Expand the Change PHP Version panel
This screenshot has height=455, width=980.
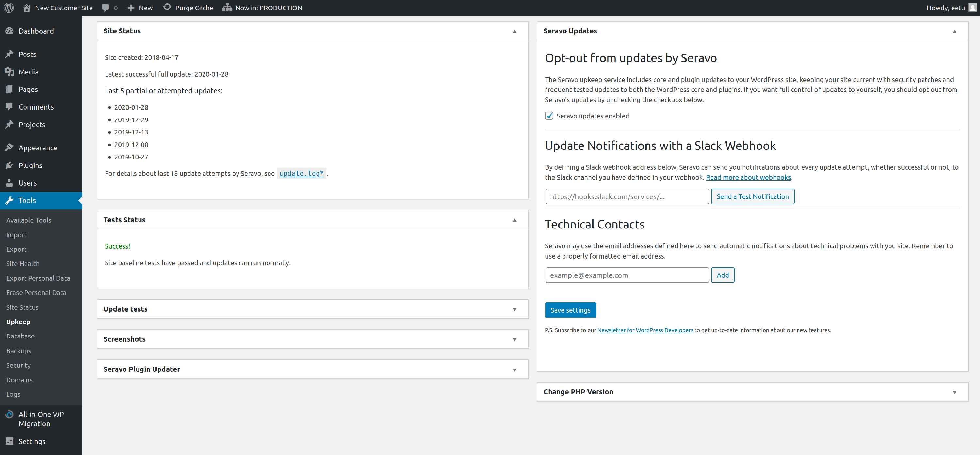(x=954, y=392)
